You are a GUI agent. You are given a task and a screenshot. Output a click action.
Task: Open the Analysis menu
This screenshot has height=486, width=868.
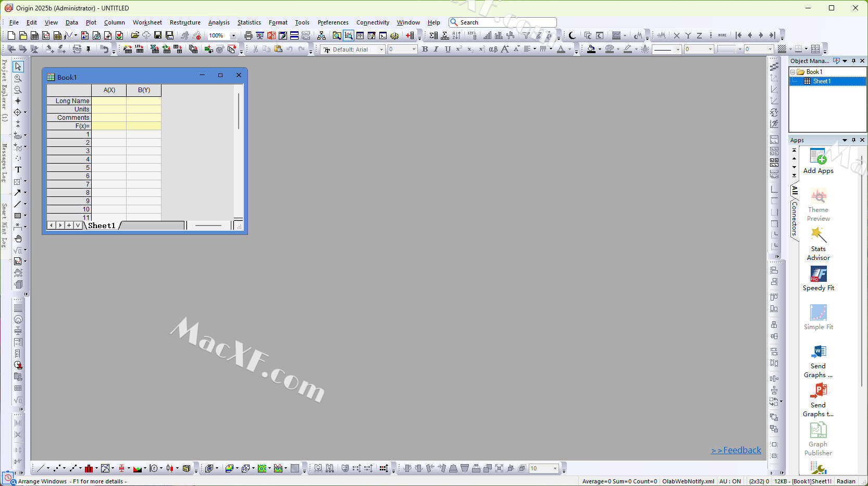click(219, 22)
